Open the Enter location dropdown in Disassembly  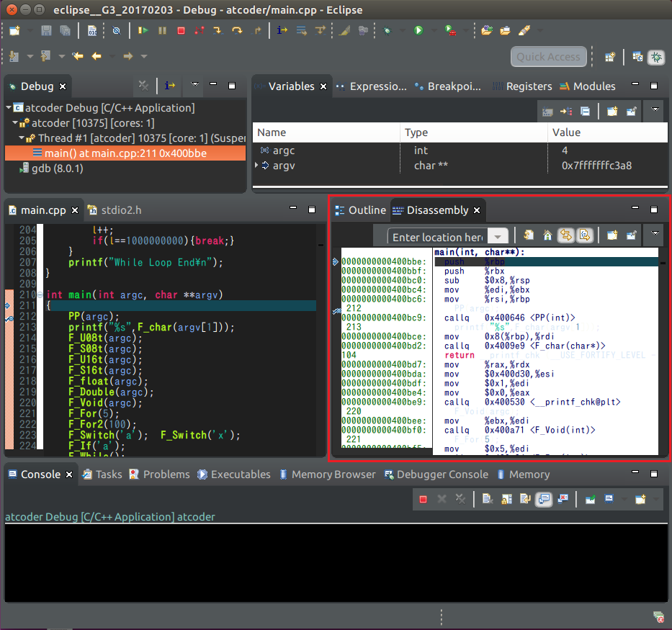497,236
